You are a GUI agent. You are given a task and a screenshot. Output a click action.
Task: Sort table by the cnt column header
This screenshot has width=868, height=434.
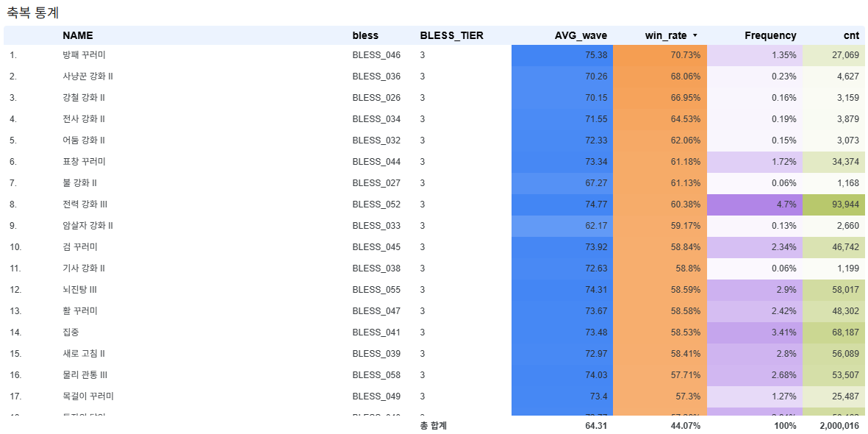point(851,35)
